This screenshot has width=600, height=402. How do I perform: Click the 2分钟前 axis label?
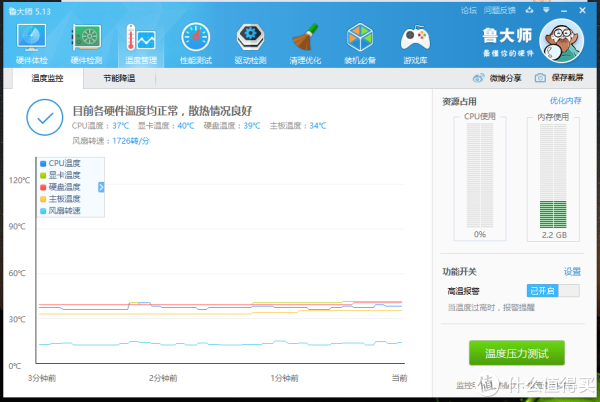tap(163, 378)
